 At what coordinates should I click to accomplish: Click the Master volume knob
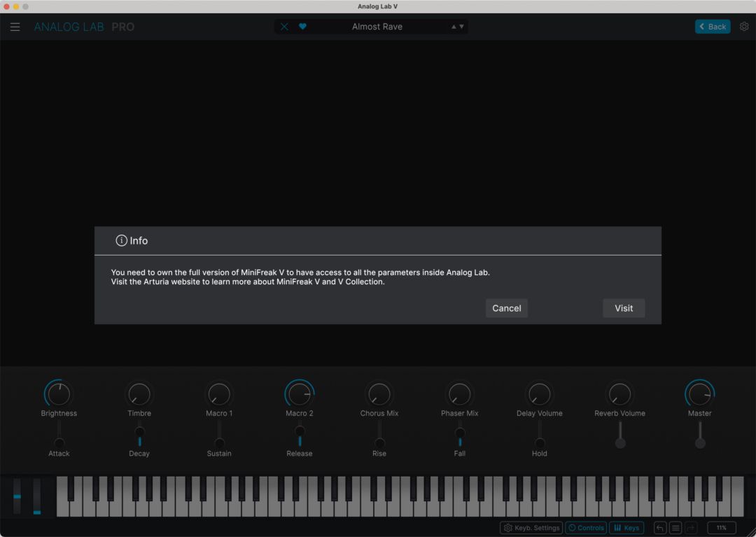(699, 394)
